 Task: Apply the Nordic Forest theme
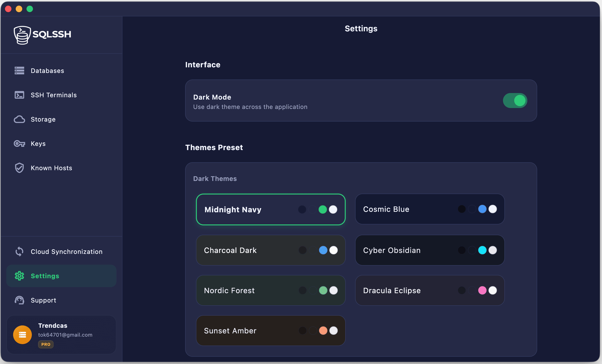pyautogui.click(x=271, y=290)
